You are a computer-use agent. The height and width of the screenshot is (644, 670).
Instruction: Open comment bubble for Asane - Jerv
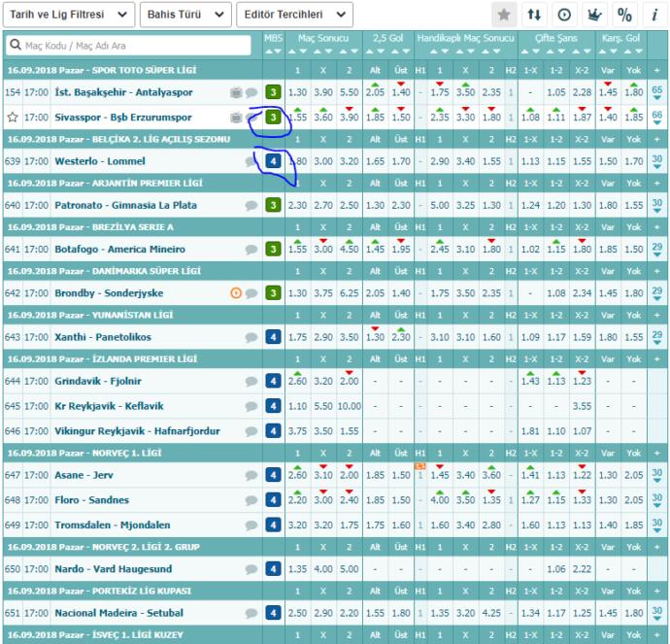pyautogui.click(x=251, y=475)
